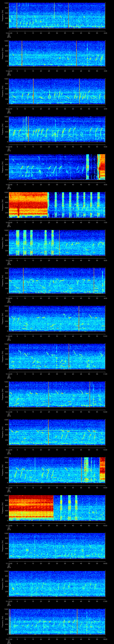Click the 10:07:00 start time label

pos(9,260)
